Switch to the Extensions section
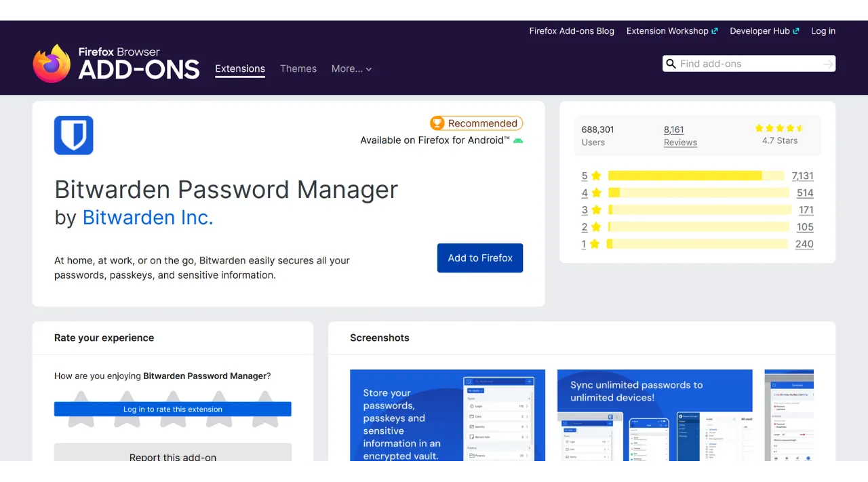This screenshot has width=868, height=482. 240,68
